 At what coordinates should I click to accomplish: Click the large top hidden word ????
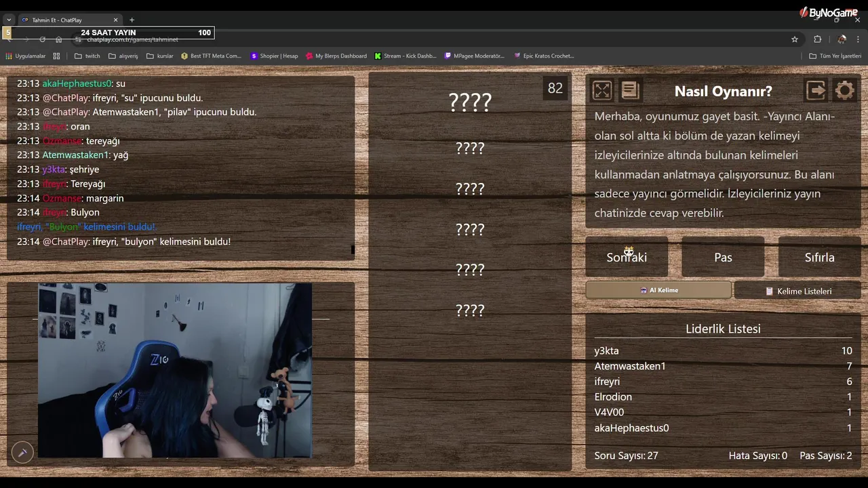(470, 102)
